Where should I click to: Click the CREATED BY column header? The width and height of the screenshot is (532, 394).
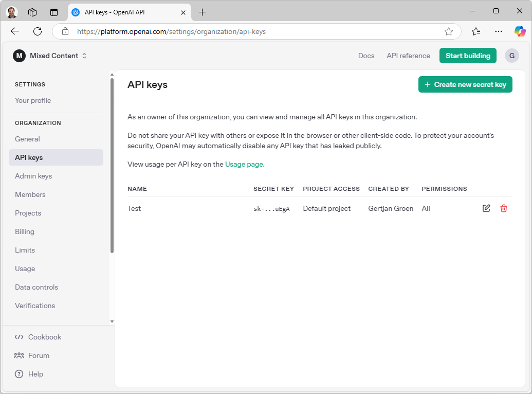pyautogui.click(x=389, y=189)
